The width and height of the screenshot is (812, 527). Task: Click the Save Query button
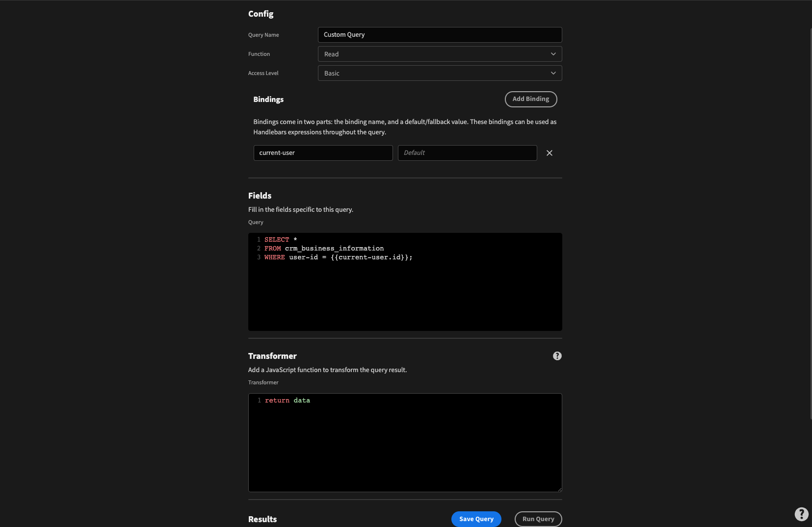[x=476, y=519]
